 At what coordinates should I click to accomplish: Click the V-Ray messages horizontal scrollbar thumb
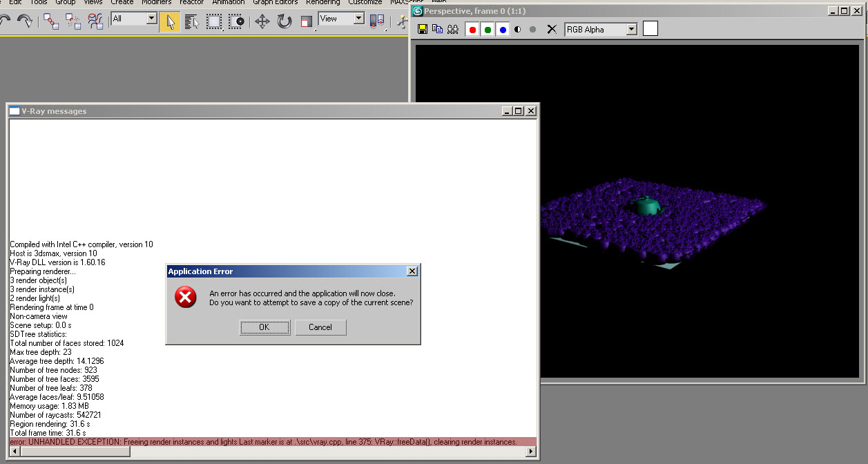click(x=75, y=452)
